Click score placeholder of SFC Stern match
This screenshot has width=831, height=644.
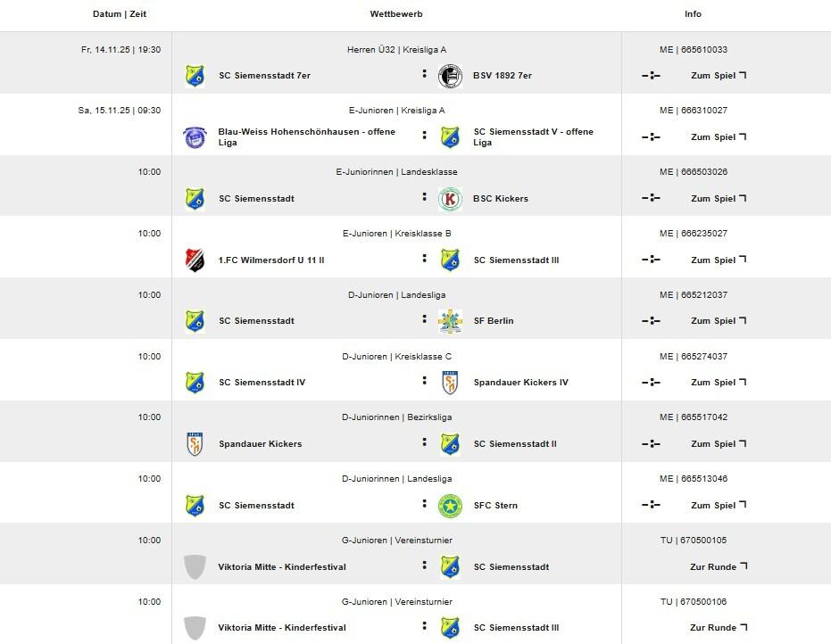[x=651, y=506]
